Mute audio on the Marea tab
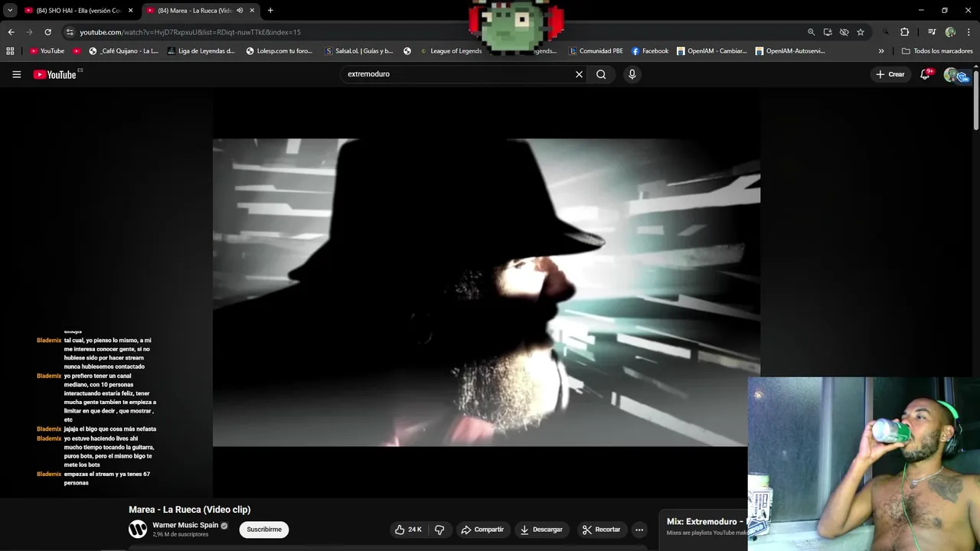The width and height of the screenshot is (980, 551). point(240,11)
